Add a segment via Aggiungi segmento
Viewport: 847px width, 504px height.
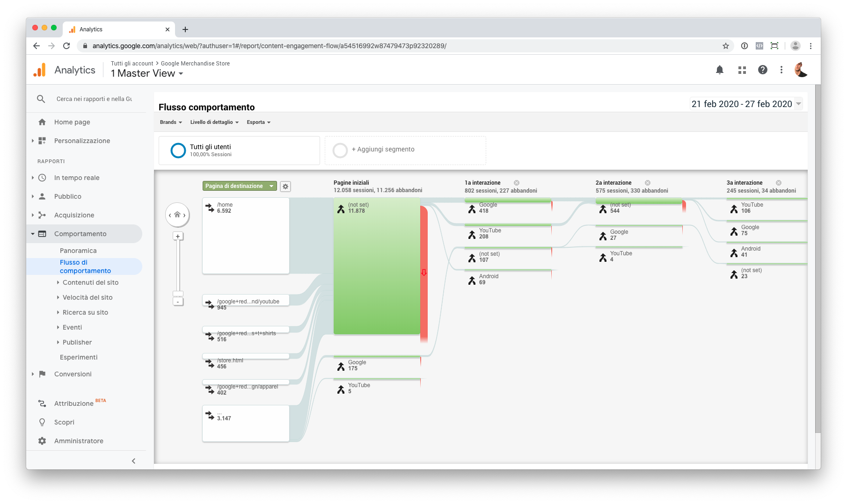click(x=405, y=151)
